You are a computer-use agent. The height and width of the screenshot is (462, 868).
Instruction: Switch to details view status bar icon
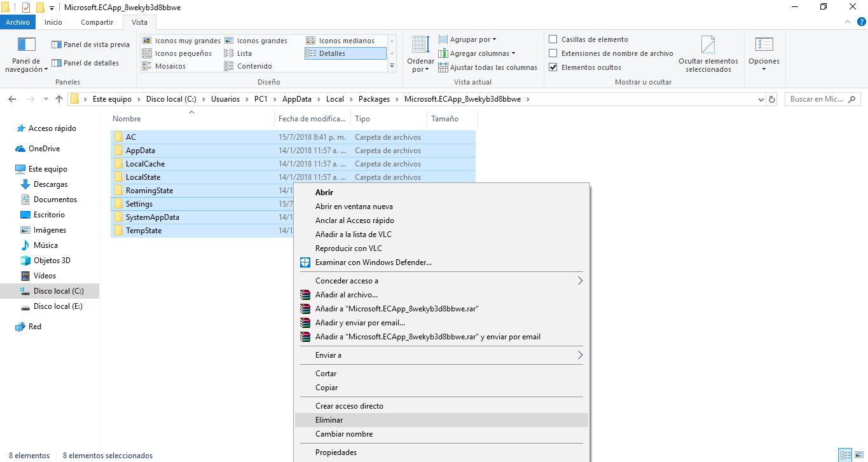[x=845, y=455]
